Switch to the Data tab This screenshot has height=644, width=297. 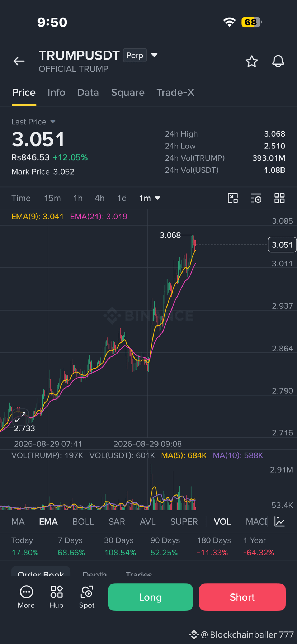(x=88, y=93)
